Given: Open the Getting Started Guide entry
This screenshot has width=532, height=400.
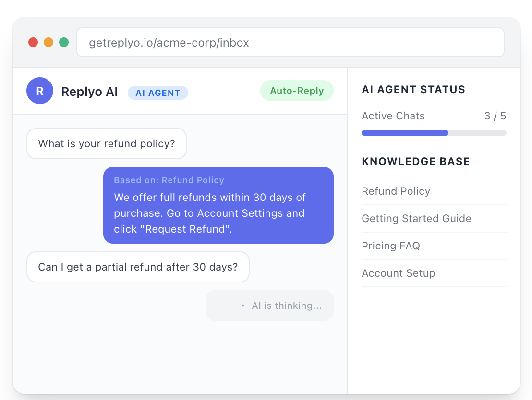Looking at the screenshot, I should pos(416,218).
